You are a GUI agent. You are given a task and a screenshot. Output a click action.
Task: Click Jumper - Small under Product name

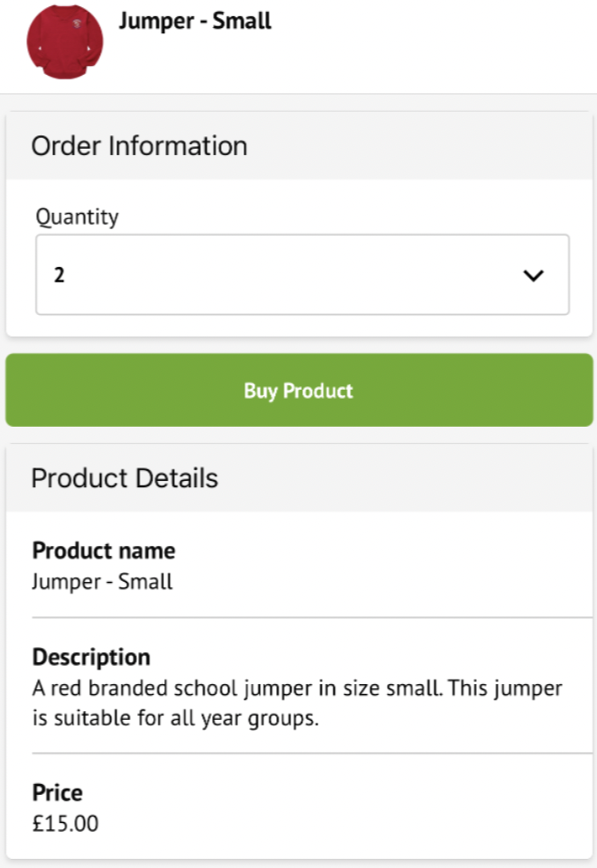pos(102,581)
